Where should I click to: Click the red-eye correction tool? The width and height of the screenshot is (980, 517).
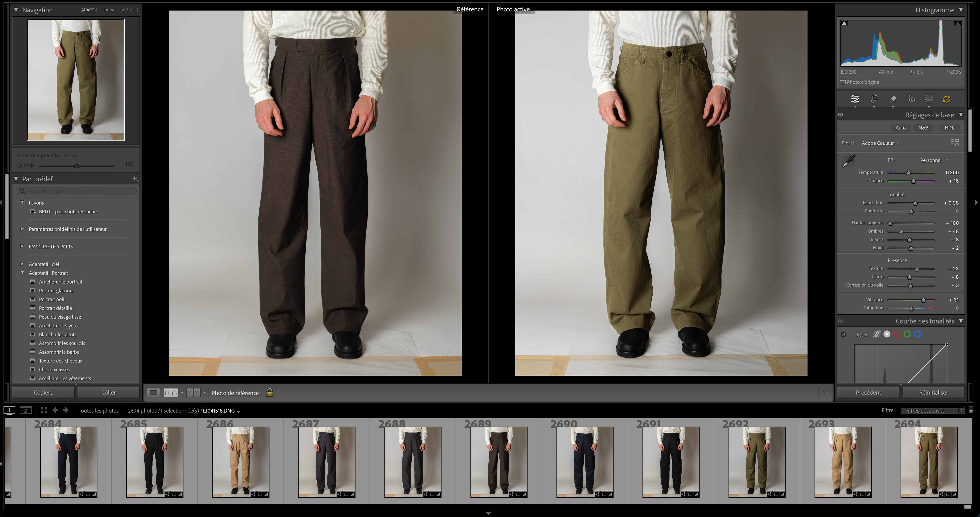912,99
